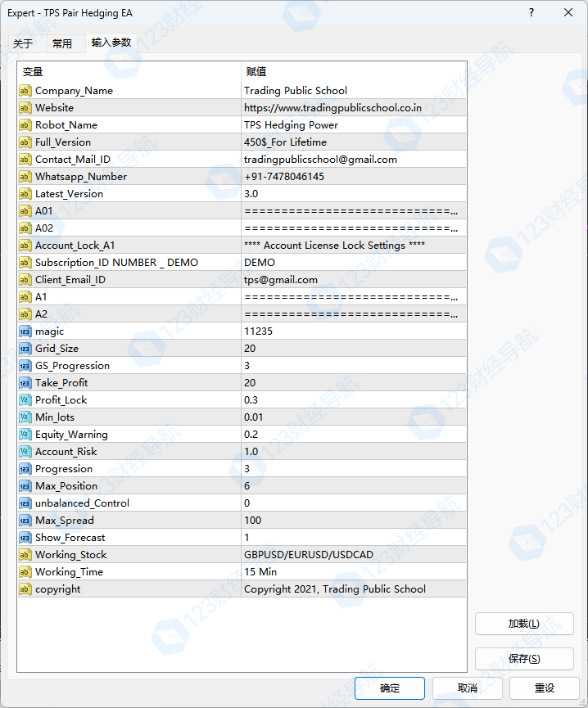Select the Working_Stock value GBPUSD/EURUSD/USDCAD

pos(309,554)
